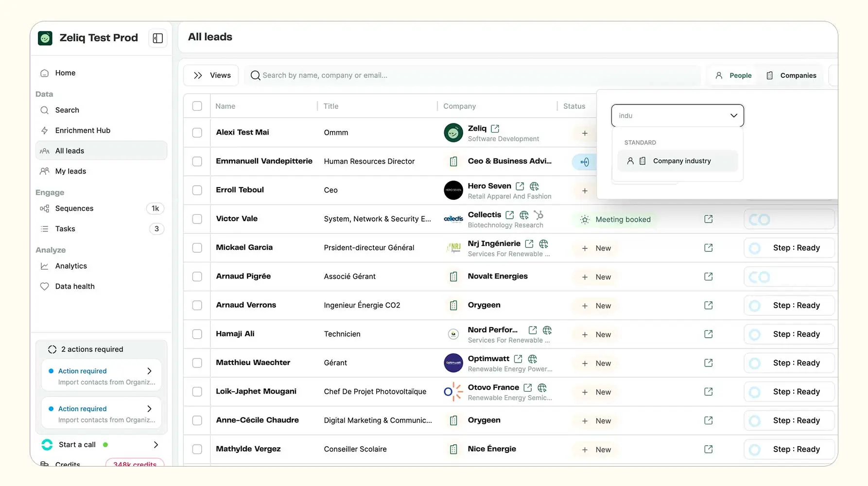The width and height of the screenshot is (868, 486).
Task: Check the box for Alexi Test Mai
Action: [x=197, y=133]
